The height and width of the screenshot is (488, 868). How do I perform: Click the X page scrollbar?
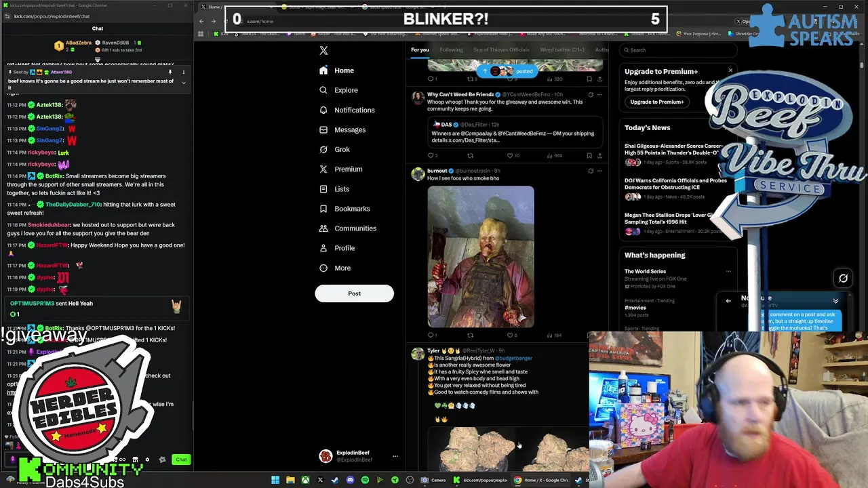click(862, 64)
